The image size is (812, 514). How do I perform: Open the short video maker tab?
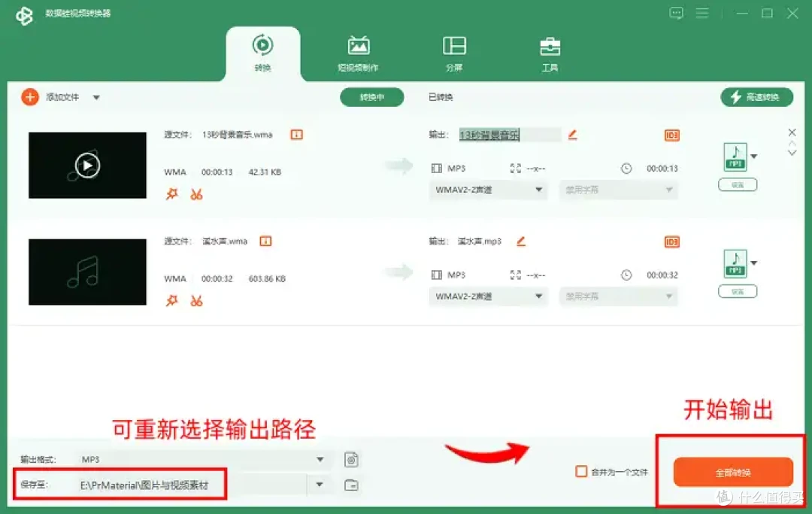359,53
